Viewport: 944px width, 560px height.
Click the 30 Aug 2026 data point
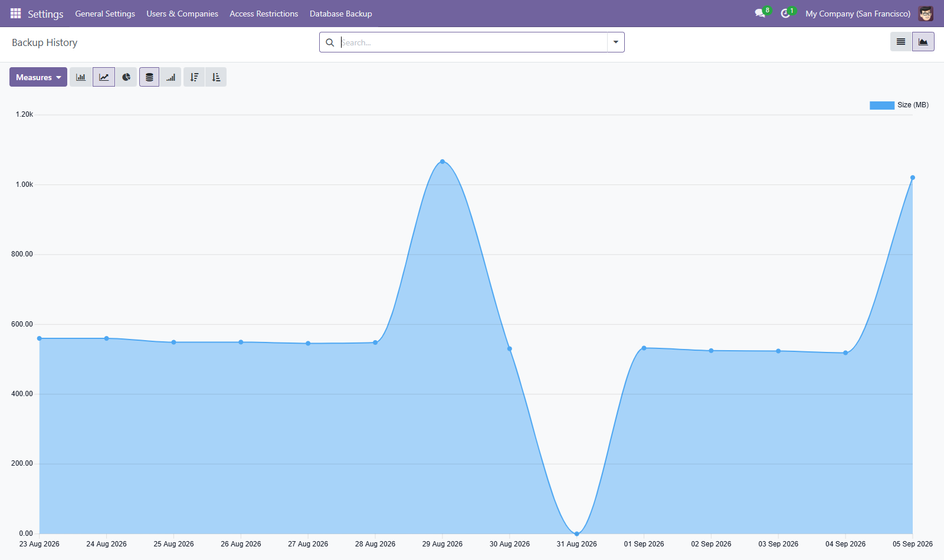510,349
